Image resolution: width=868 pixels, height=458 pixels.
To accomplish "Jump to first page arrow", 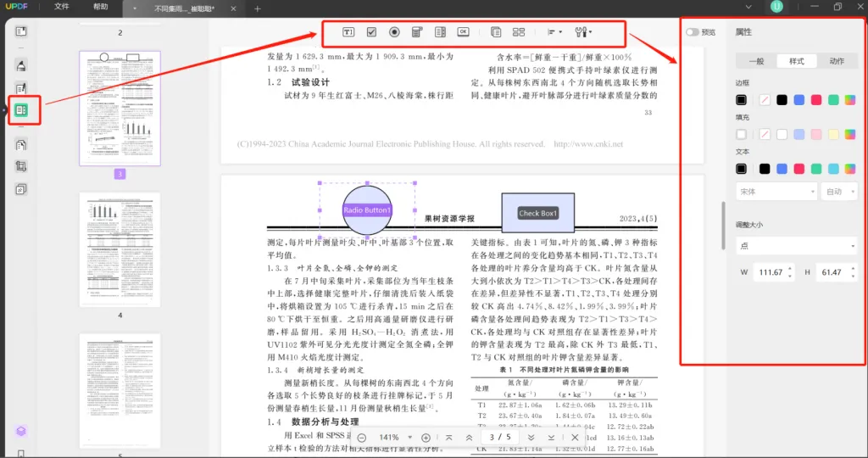I will coord(449,438).
